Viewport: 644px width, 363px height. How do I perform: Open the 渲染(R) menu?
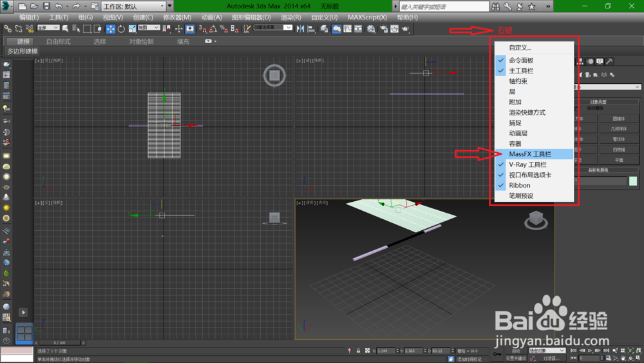(291, 17)
